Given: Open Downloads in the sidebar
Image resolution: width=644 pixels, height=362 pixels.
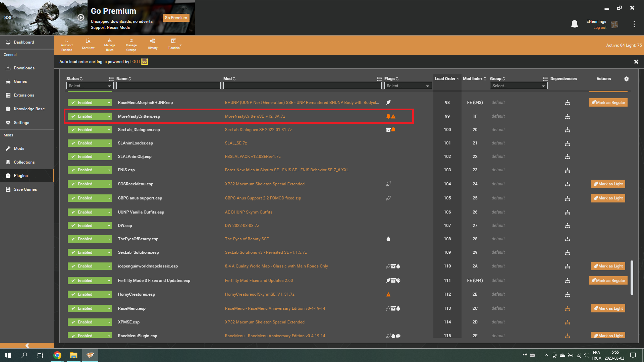Looking at the screenshot, I should pos(27,68).
